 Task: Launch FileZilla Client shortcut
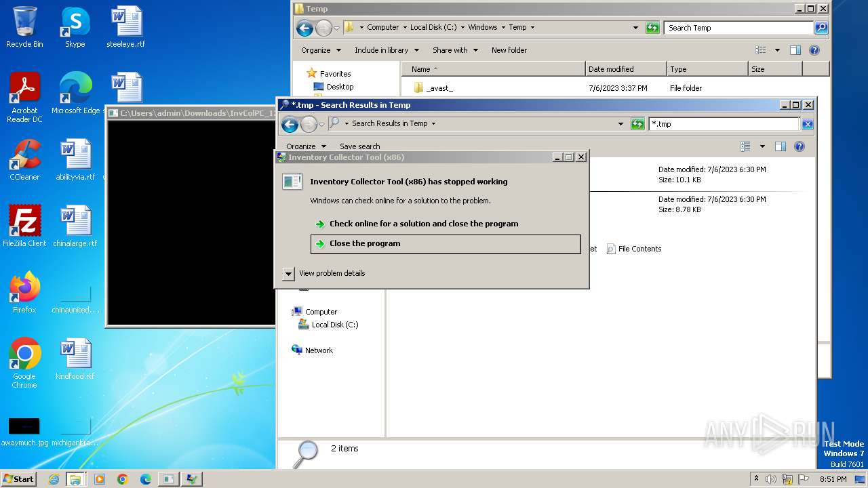(24, 226)
